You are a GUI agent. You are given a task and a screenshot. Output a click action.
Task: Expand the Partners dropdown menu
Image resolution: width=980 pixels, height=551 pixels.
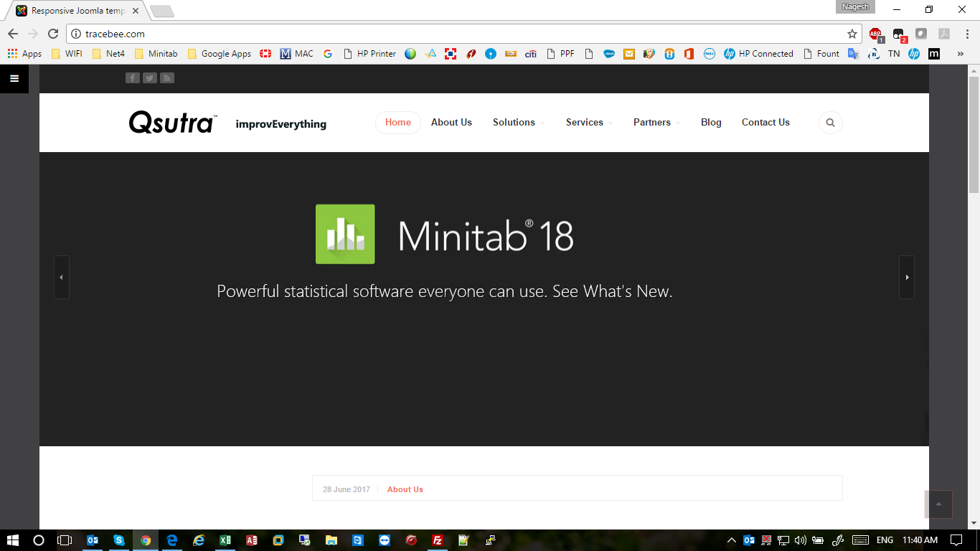click(x=656, y=123)
